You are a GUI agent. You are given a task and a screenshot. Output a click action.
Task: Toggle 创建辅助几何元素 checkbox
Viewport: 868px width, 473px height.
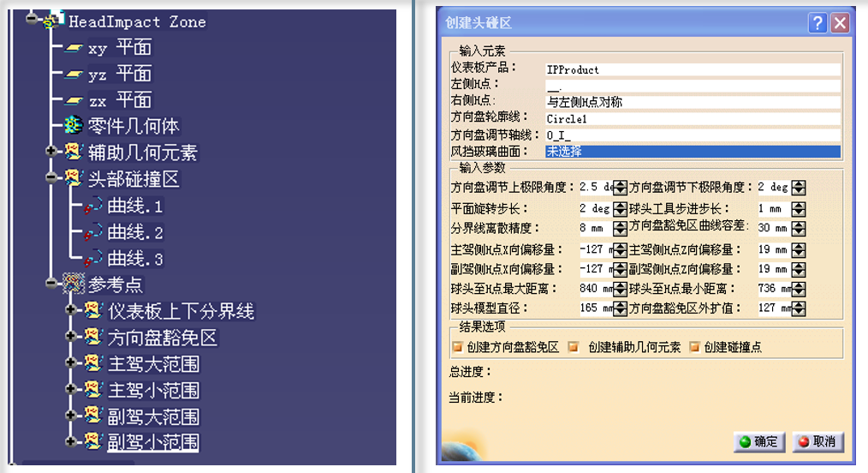click(574, 347)
